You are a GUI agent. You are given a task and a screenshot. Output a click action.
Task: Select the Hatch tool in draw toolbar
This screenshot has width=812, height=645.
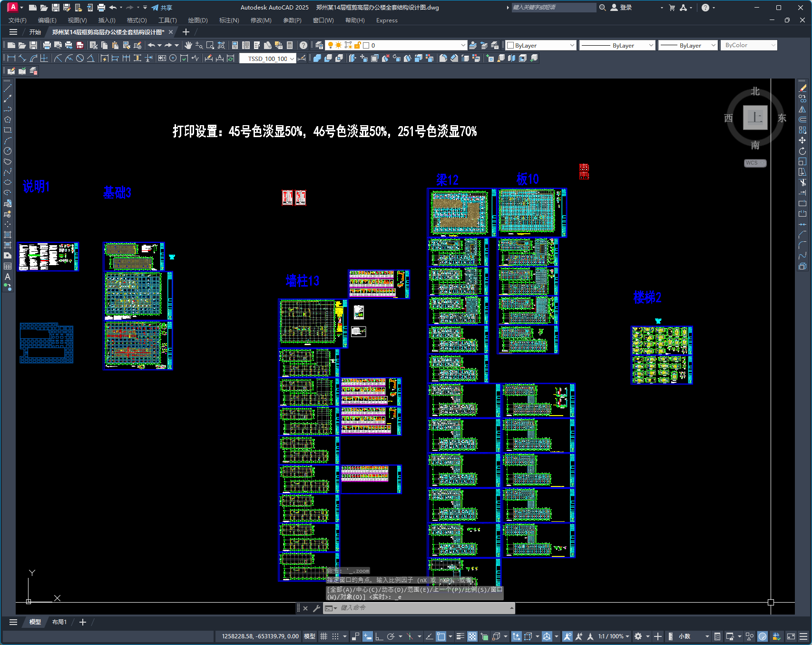(x=8, y=235)
